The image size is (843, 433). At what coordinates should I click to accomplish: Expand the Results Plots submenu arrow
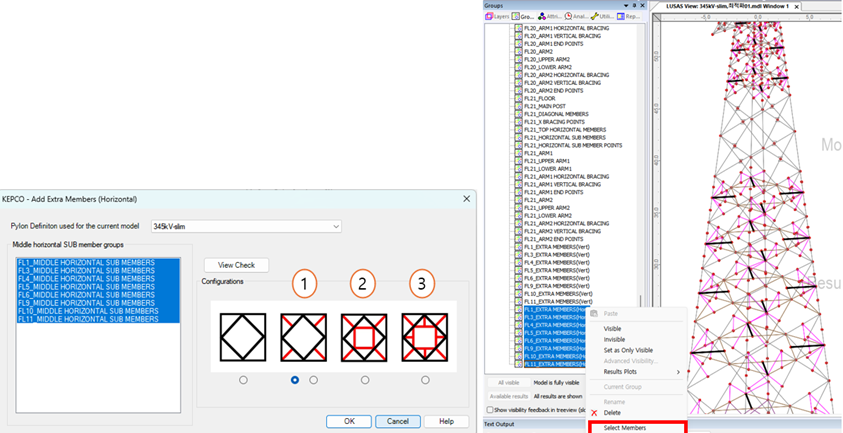tap(678, 372)
